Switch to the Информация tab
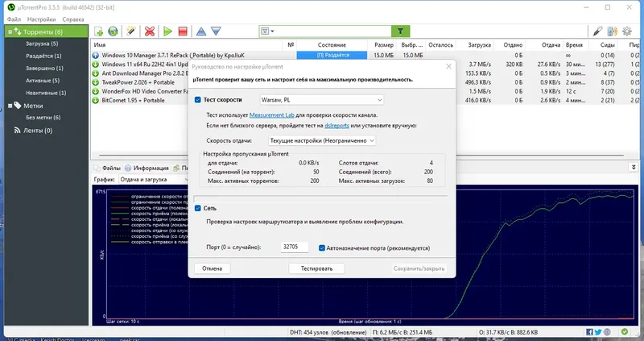 coord(147,168)
